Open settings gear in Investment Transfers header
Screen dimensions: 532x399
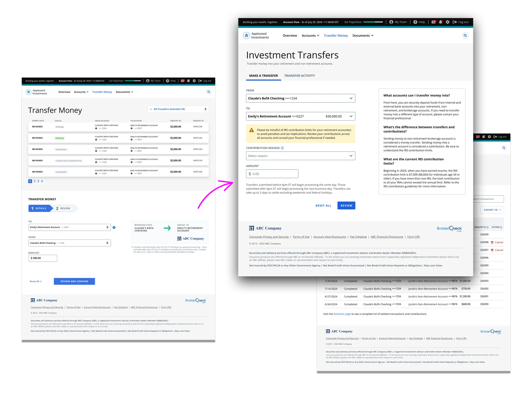pos(448,22)
